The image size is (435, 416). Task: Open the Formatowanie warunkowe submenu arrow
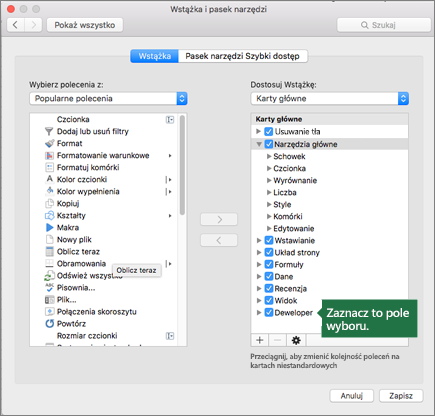pyautogui.click(x=170, y=155)
